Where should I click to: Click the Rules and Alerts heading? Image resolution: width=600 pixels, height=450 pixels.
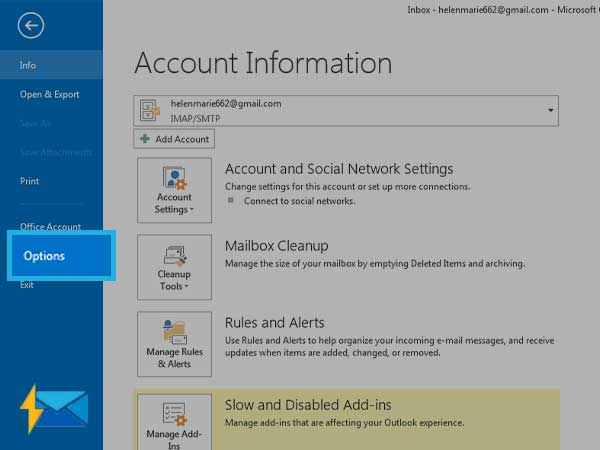[274, 323]
